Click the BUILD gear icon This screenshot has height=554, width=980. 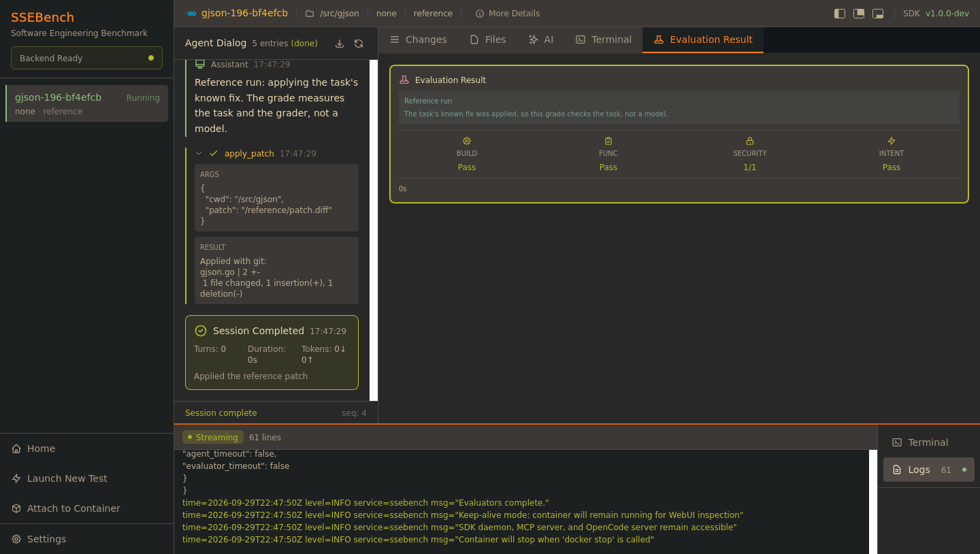click(x=467, y=141)
